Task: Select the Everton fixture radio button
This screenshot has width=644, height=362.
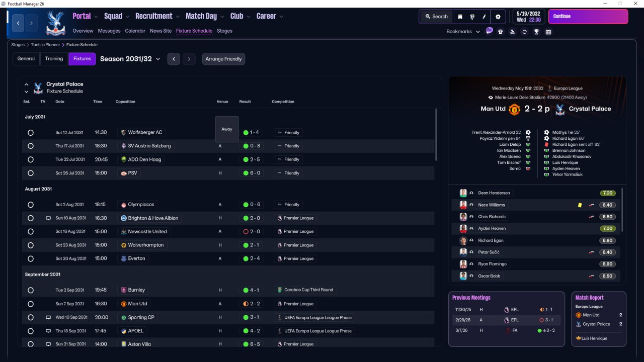Action: [31, 258]
